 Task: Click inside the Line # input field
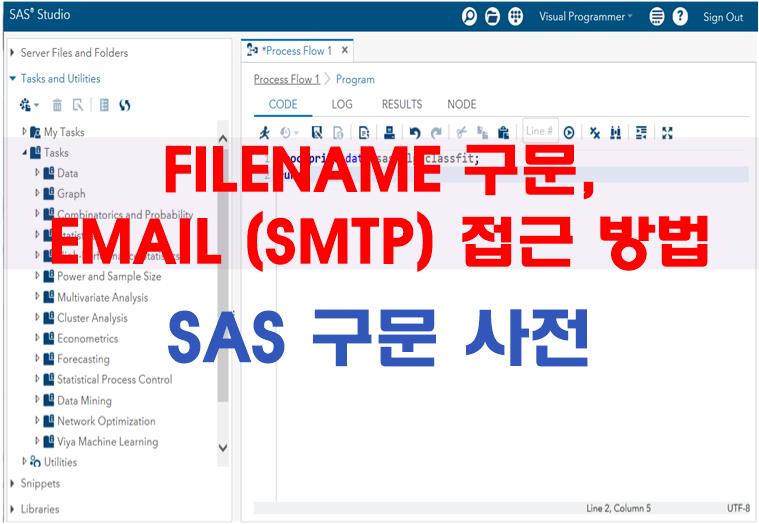click(x=540, y=131)
